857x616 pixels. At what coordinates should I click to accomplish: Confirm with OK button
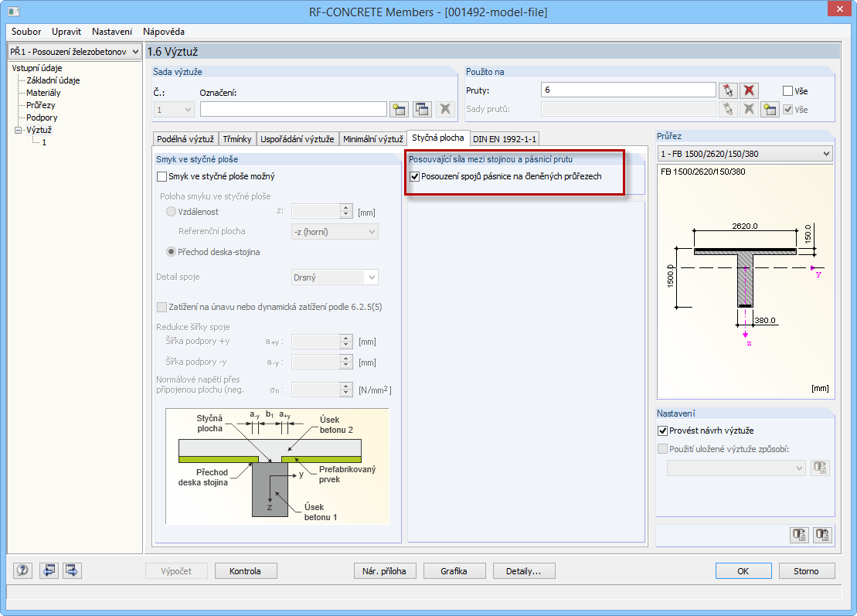click(743, 570)
